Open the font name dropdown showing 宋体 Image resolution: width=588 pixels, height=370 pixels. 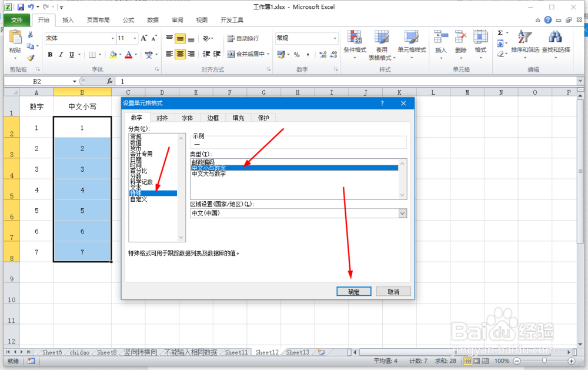(112, 38)
